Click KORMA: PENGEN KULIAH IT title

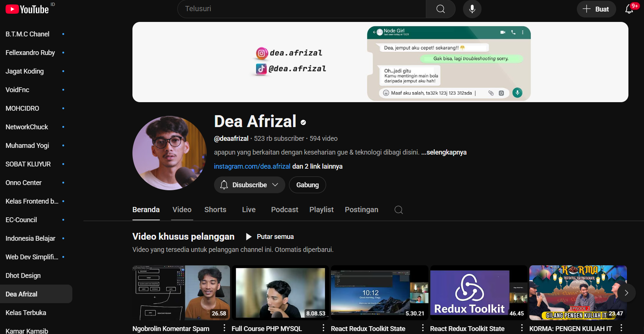pyautogui.click(x=570, y=329)
